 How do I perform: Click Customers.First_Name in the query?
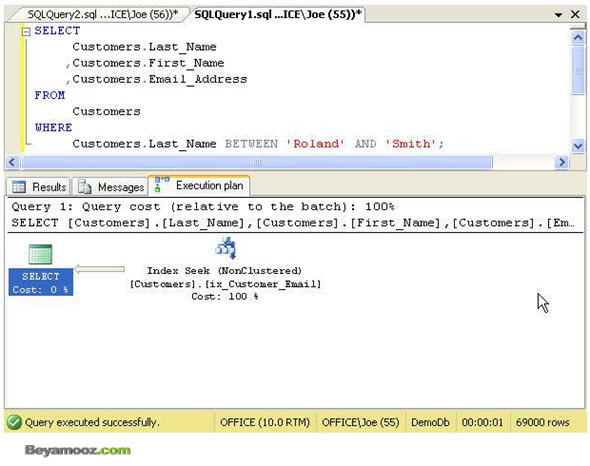click(148, 63)
